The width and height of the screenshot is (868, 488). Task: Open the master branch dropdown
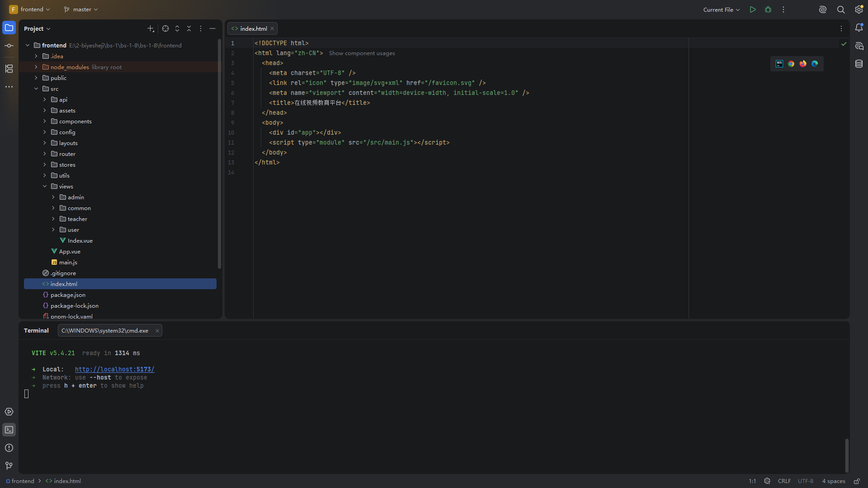[81, 9]
